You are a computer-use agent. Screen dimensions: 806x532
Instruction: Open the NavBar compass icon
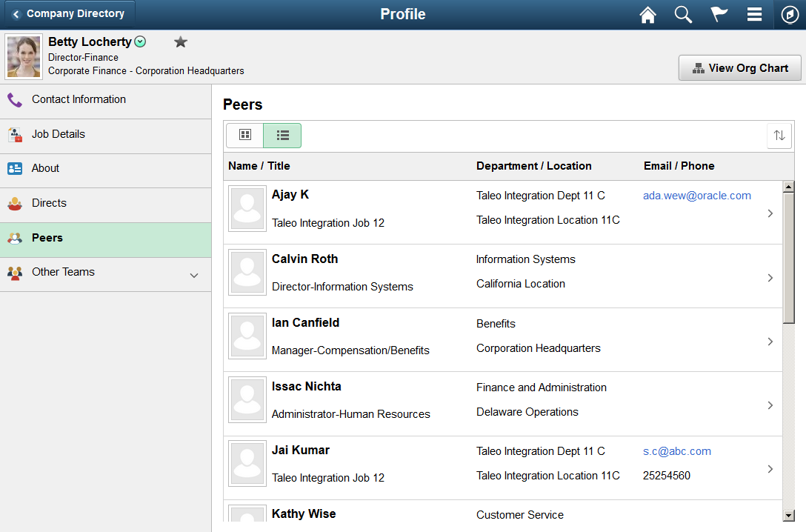[790, 14]
